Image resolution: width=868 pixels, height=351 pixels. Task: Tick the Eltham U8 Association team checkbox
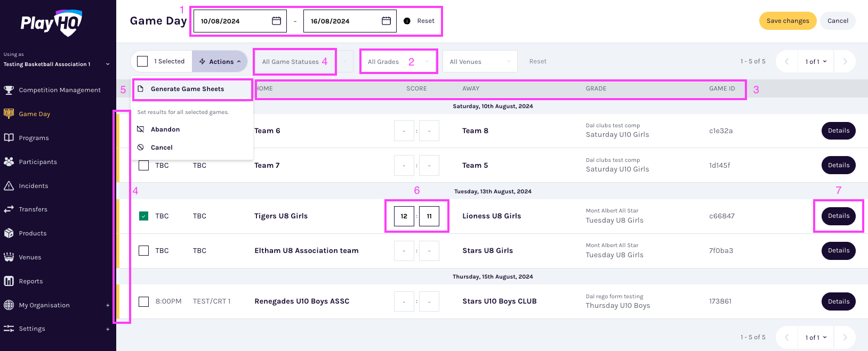[x=143, y=251]
